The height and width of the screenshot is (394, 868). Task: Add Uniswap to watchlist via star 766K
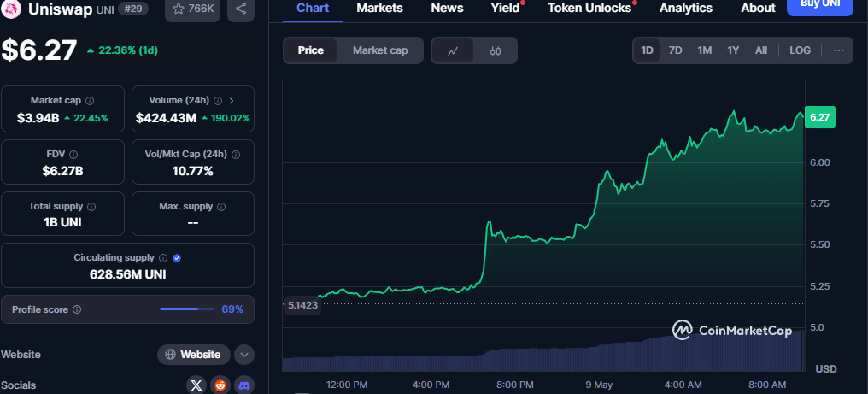(x=192, y=9)
